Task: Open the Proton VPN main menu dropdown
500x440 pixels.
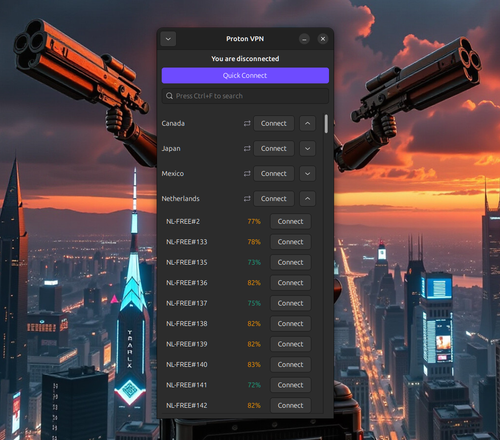Action: coord(168,39)
